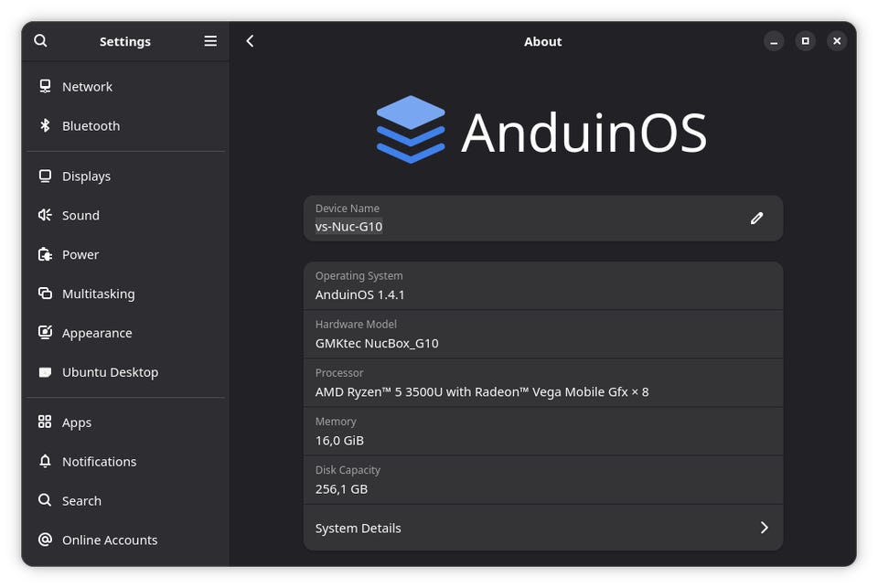Click the large AnduinOS wordmark

pyautogui.click(x=584, y=133)
